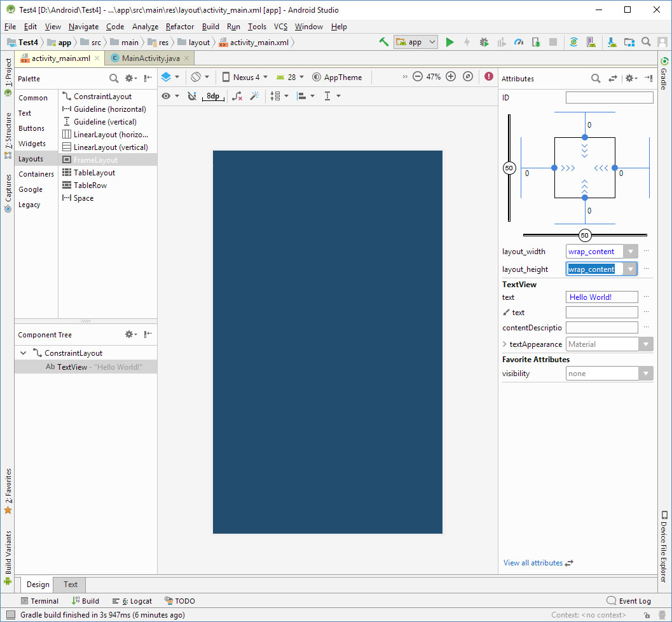This screenshot has width=672, height=622.
Task: Open the Refactor menu
Action: coord(180,27)
